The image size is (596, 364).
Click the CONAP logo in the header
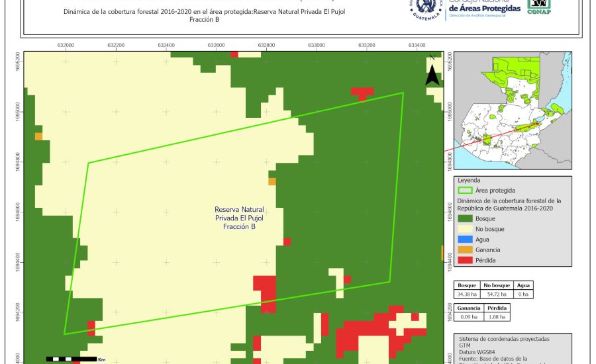click(x=538, y=7)
